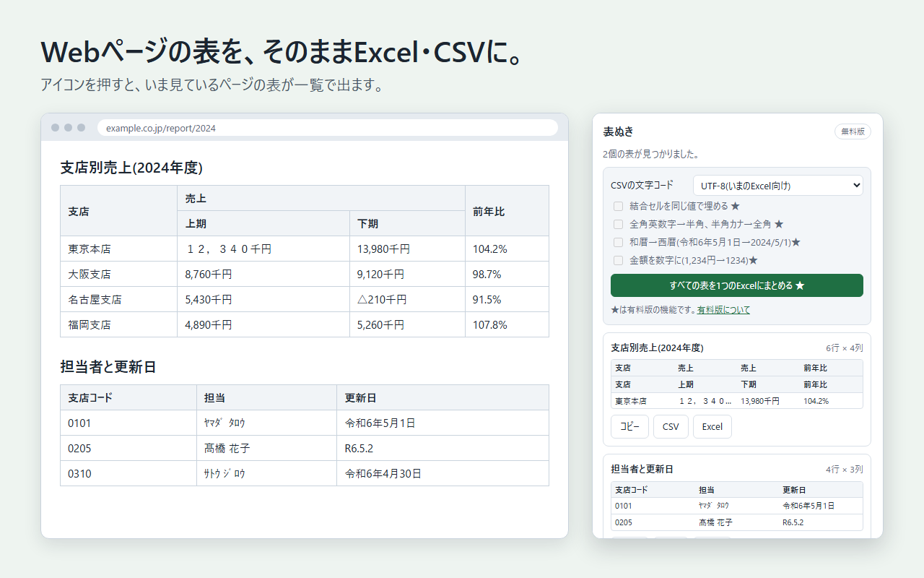924x578 pixels.
Task: Enable 和暦→西暦 conversion checkbox
Action: pos(618,242)
